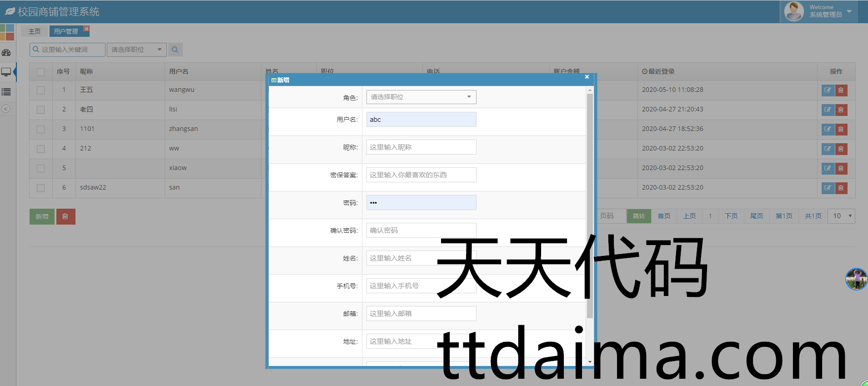Go to 尾页 last page
This screenshot has height=386, width=868.
(756, 216)
